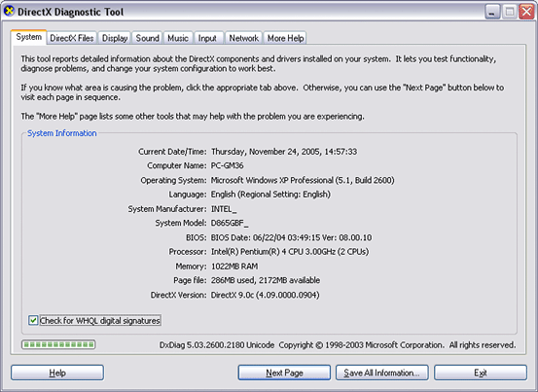Click the computer name 'PC-GM36'
Viewport: 538px width, 392px height.
point(227,165)
